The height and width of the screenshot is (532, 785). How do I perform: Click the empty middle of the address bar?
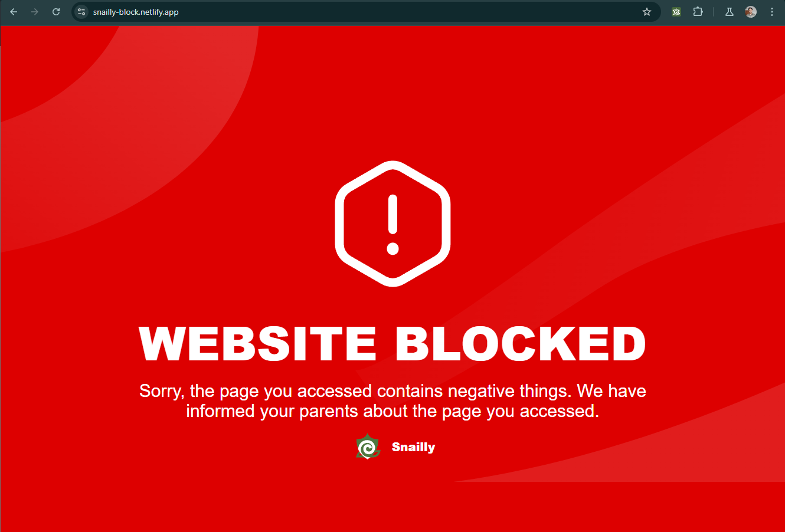tap(407, 12)
